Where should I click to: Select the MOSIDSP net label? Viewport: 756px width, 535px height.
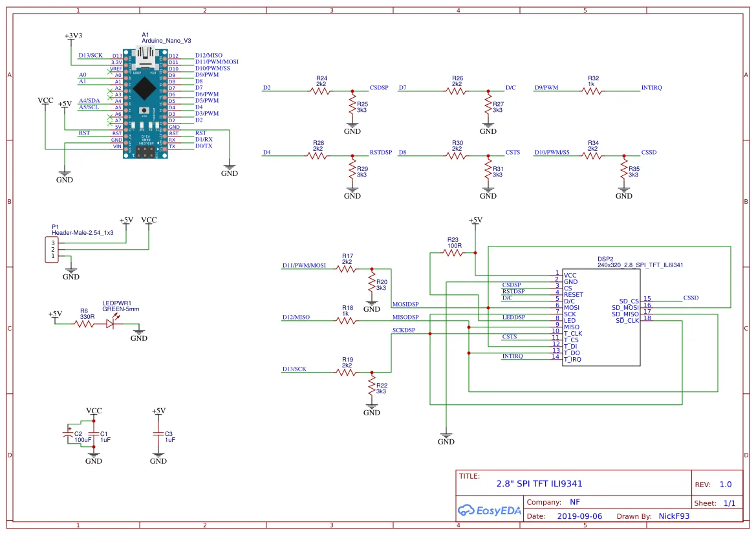pyautogui.click(x=405, y=305)
